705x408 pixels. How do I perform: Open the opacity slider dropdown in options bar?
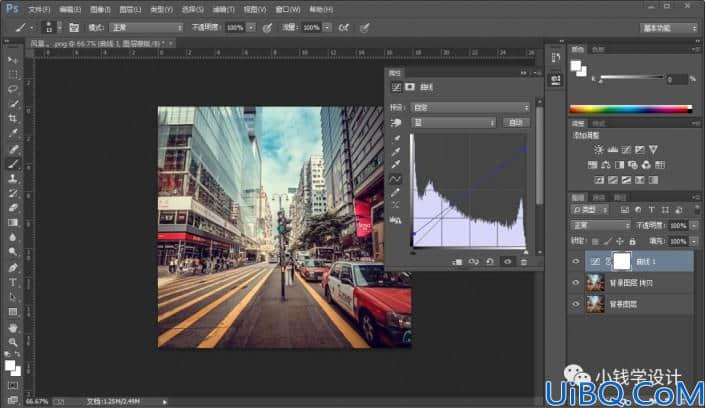(251, 28)
